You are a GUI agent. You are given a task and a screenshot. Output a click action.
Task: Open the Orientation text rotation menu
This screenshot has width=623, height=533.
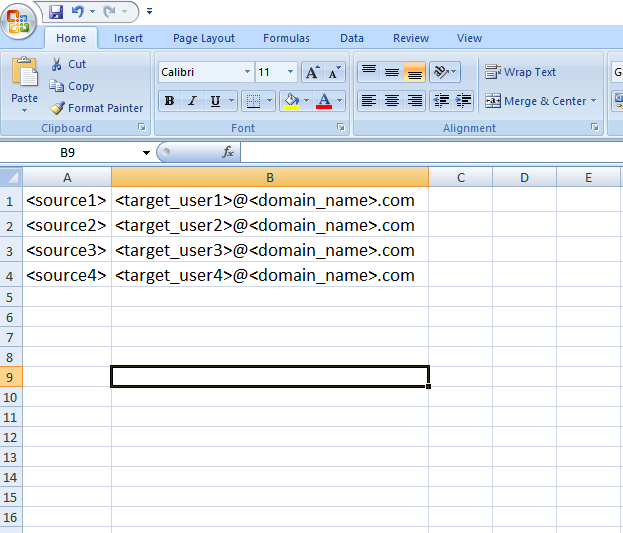[x=445, y=72]
